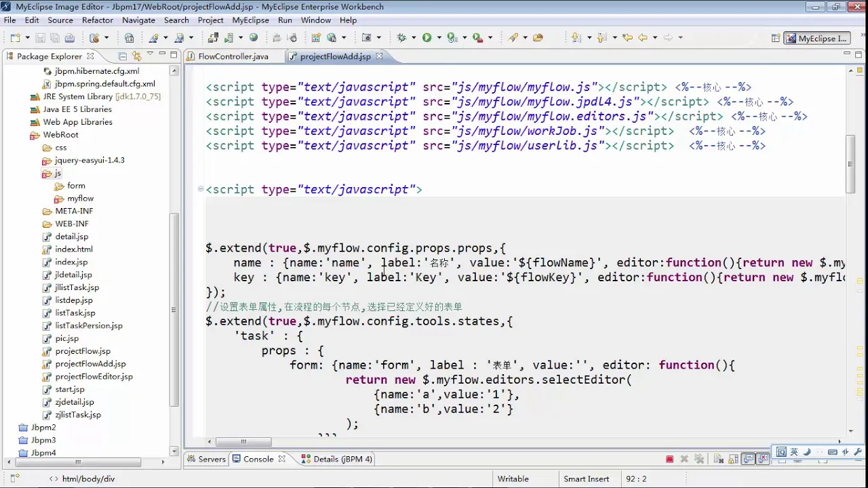This screenshot has height=488, width=868.
Task: Click the Package Explorer vertical scrollbar
Action: point(174,308)
